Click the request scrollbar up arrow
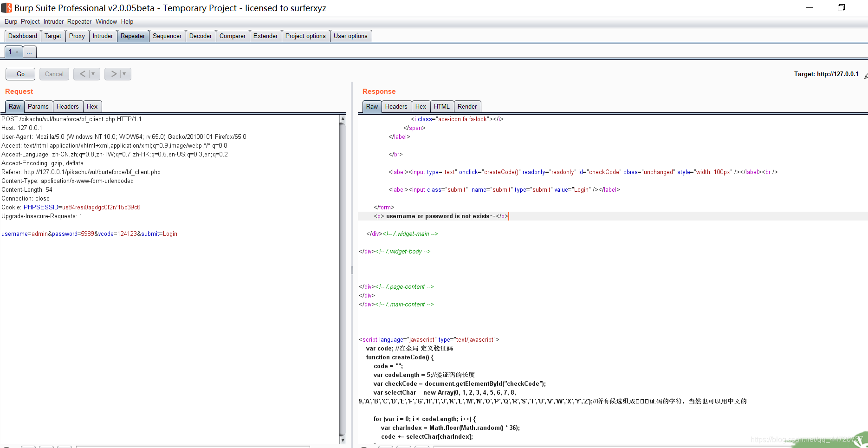 [343, 119]
